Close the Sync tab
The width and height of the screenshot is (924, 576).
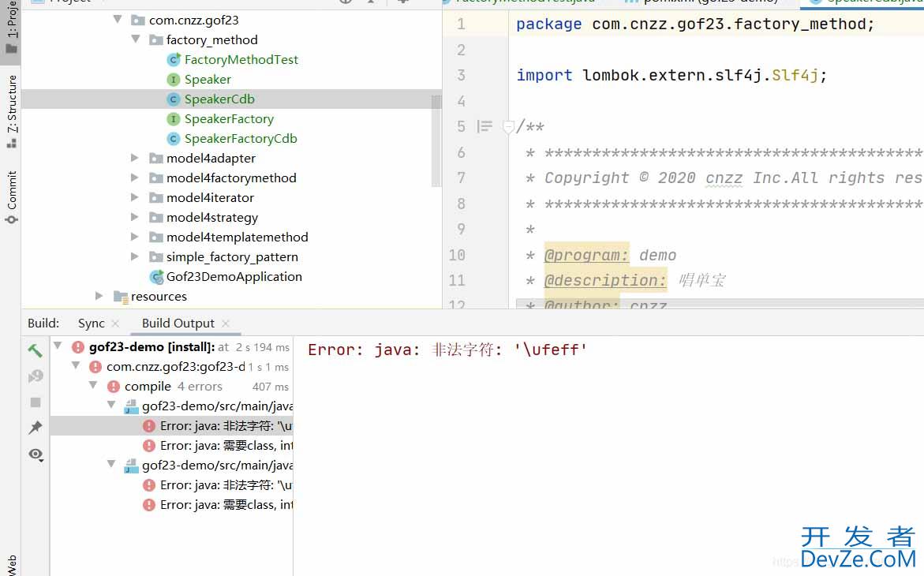point(115,323)
